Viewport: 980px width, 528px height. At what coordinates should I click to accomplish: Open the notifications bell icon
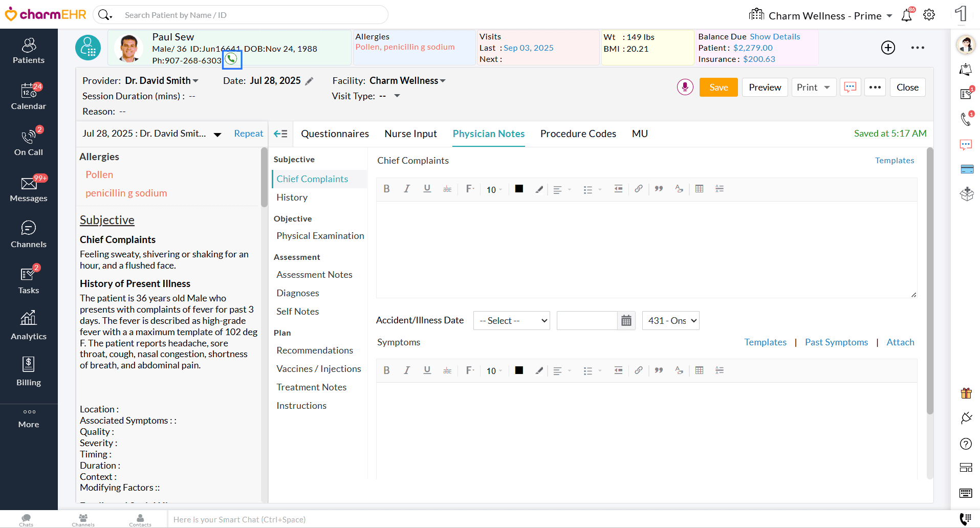(x=906, y=15)
